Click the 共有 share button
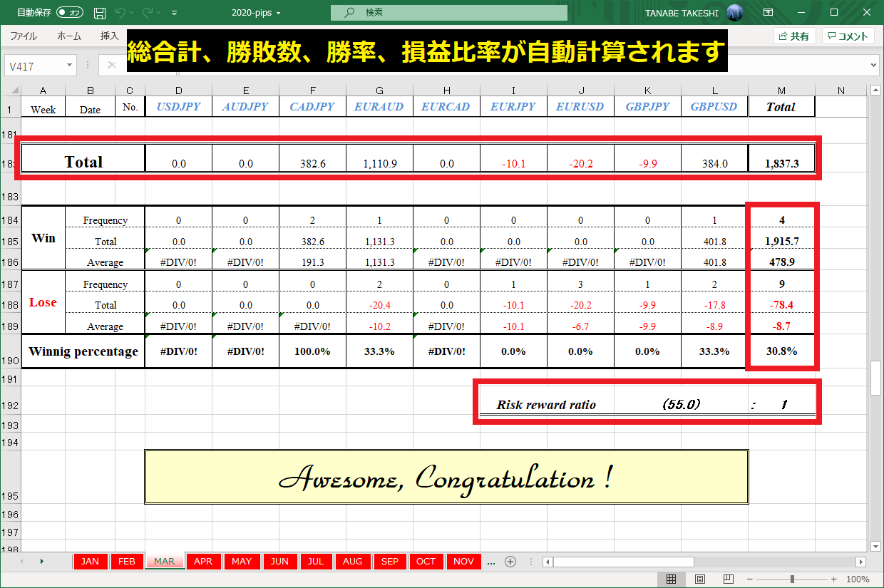Viewport: 884px width, 588px height. coord(794,36)
